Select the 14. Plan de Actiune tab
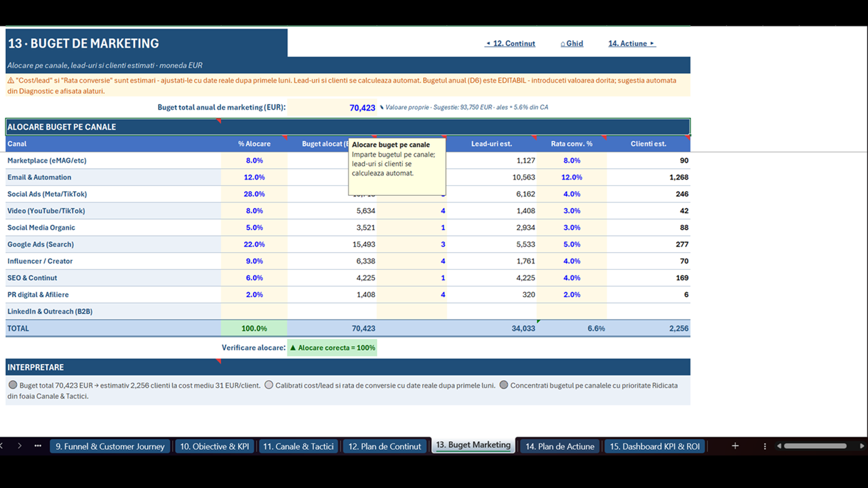 [x=559, y=446]
